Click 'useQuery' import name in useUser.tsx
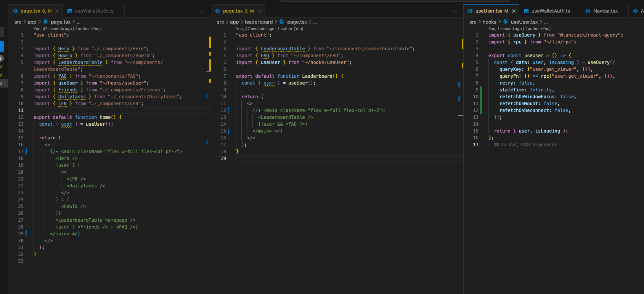Image resolution: width=644 pixels, height=294 pixels. [524, 35]
